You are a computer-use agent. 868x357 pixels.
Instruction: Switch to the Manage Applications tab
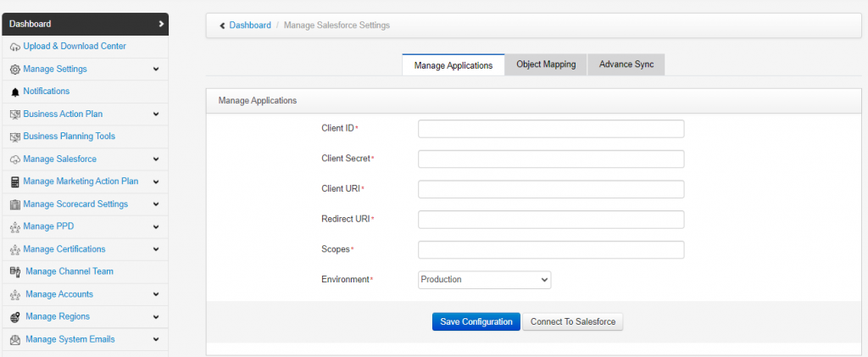(453, 64)
